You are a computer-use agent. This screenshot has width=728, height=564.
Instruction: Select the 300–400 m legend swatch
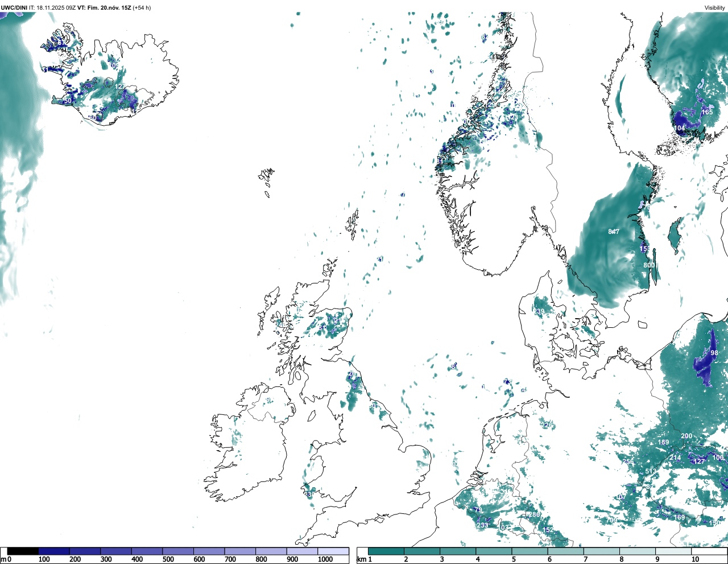(x=116, y=551)
